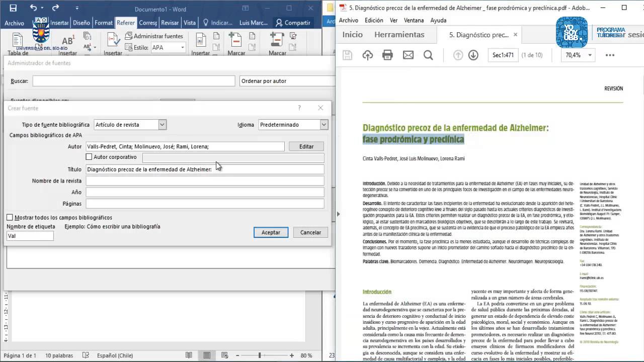The width and height of the screenshot is (644, 362).
Task: Click Aceptar in Crear fuente dialog
Action: 271,232
